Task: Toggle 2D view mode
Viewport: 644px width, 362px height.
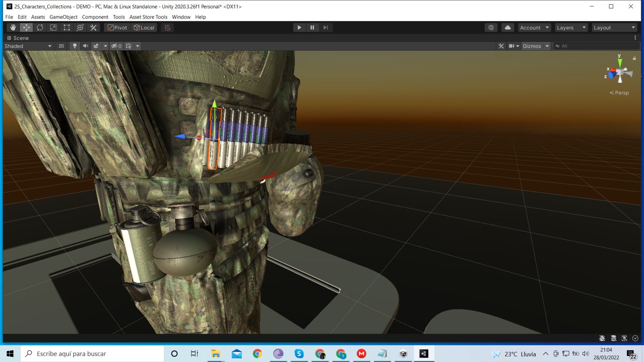Action: pyautogui.click(x=61, y=46)
